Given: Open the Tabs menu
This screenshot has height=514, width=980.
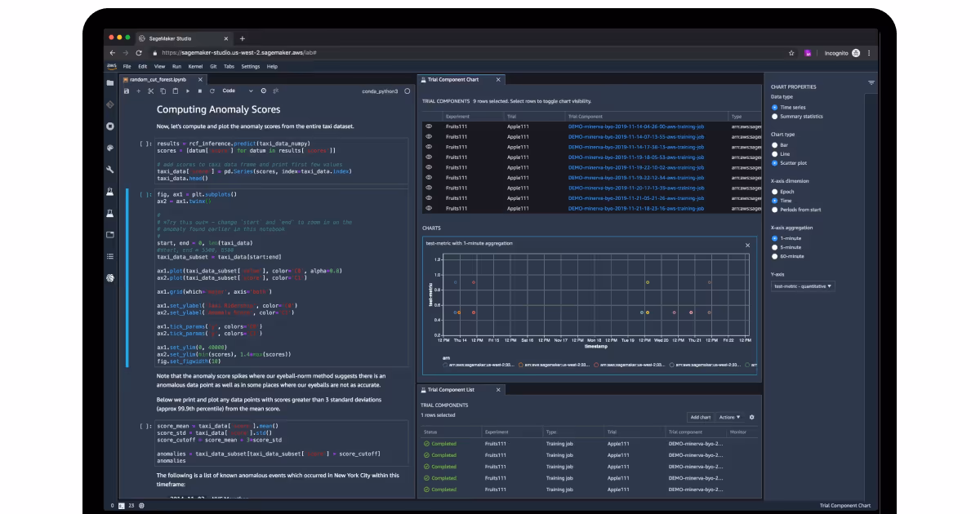Looking at the screenshot, I should coord(229,66).
